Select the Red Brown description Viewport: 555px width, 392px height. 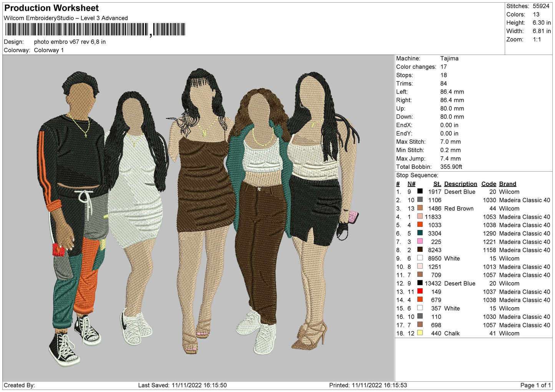[x=459, y=208]
